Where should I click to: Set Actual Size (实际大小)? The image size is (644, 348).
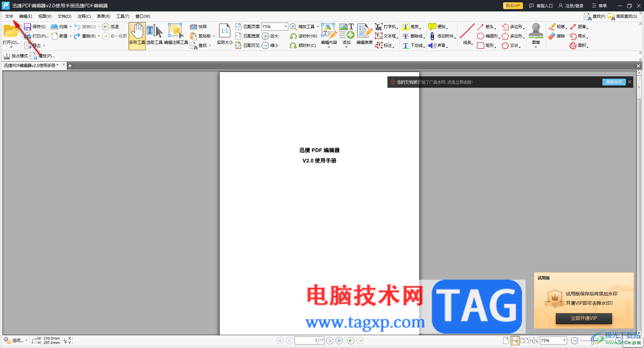225,34
